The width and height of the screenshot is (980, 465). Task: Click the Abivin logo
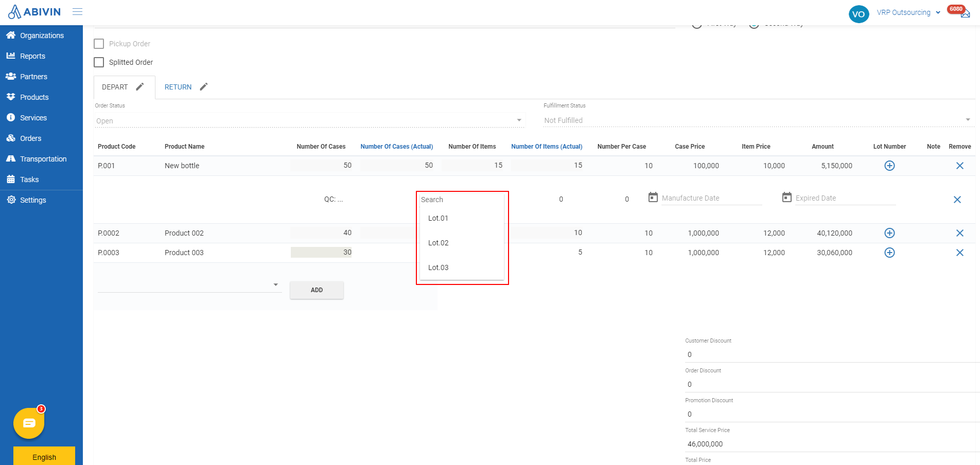click(34, 12)
